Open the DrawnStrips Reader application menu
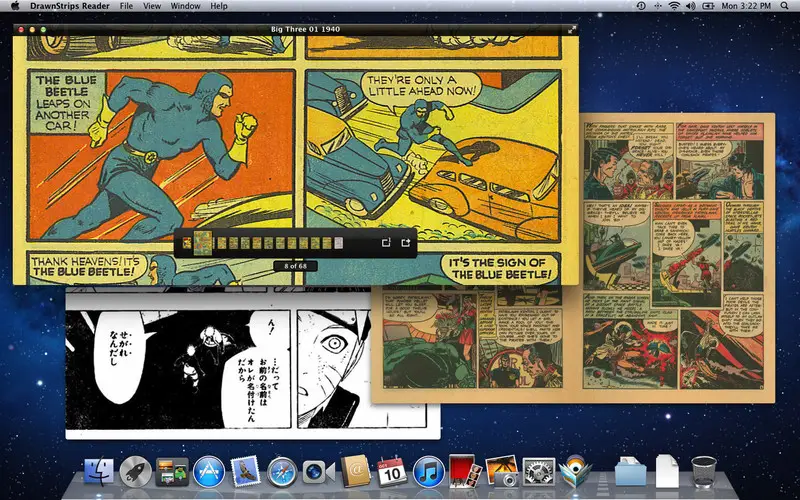The image size is (800, 500). coord(70,6)
